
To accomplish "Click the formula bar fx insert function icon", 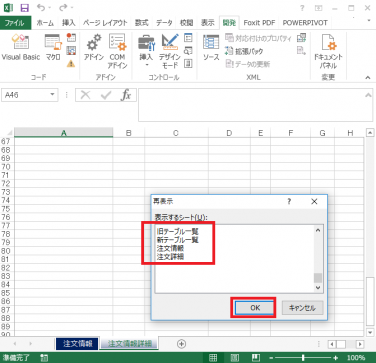I will point(126,95).
